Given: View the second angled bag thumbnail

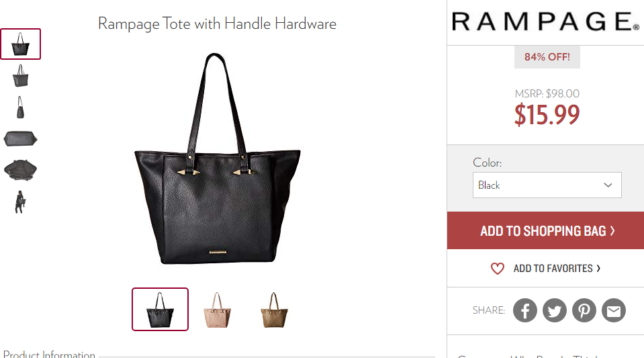Looking at the screenshot, I should click(x=21, y=76).
